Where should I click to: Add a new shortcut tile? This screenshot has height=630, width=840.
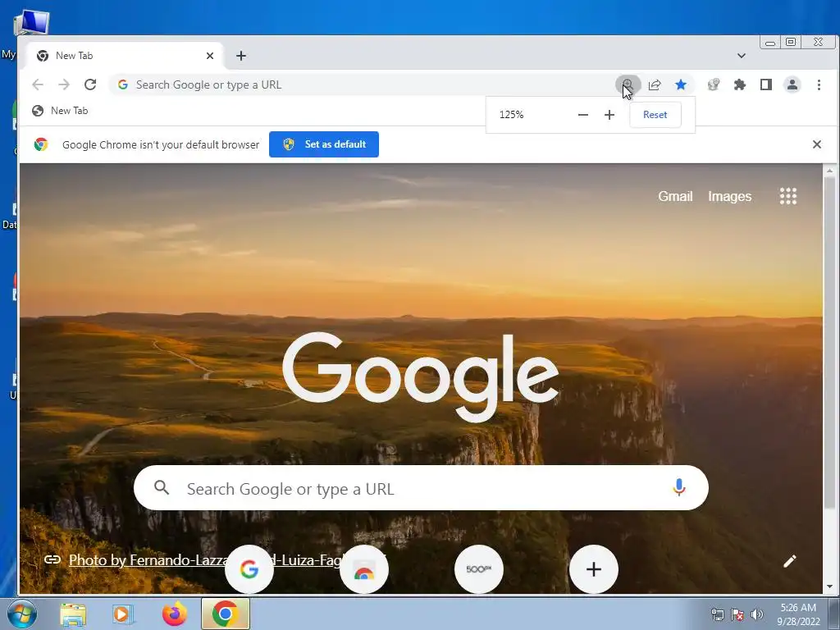[x=594, y=569]
